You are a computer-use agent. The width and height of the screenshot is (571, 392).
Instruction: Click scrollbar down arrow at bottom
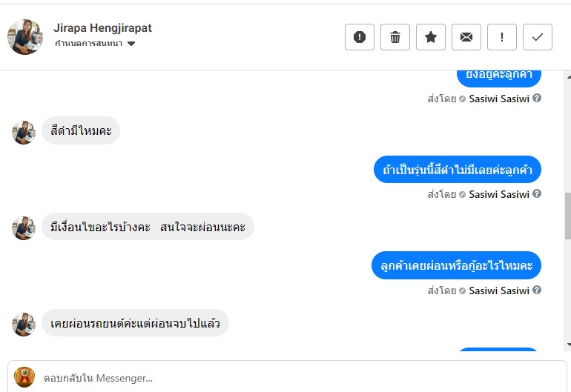567,345
